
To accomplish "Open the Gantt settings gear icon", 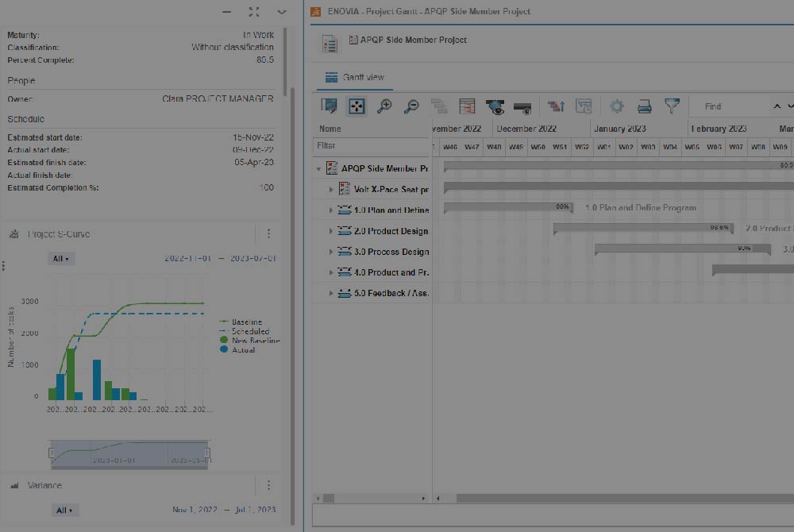I will click(617, 106).
